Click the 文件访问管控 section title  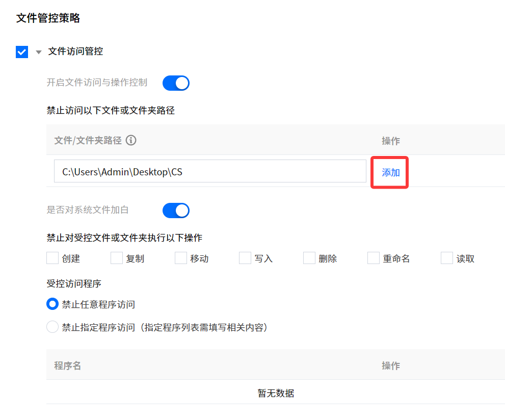[x=76, y=51]
